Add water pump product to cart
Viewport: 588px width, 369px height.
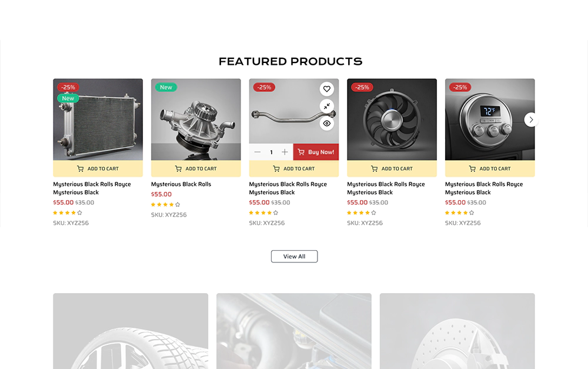click(x=196, y=168)
